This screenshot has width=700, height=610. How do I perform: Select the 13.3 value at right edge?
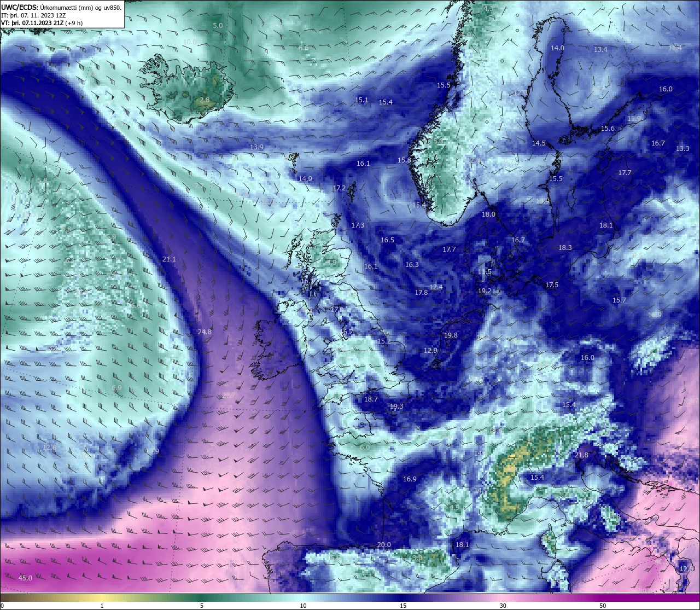tap(682, 148)
